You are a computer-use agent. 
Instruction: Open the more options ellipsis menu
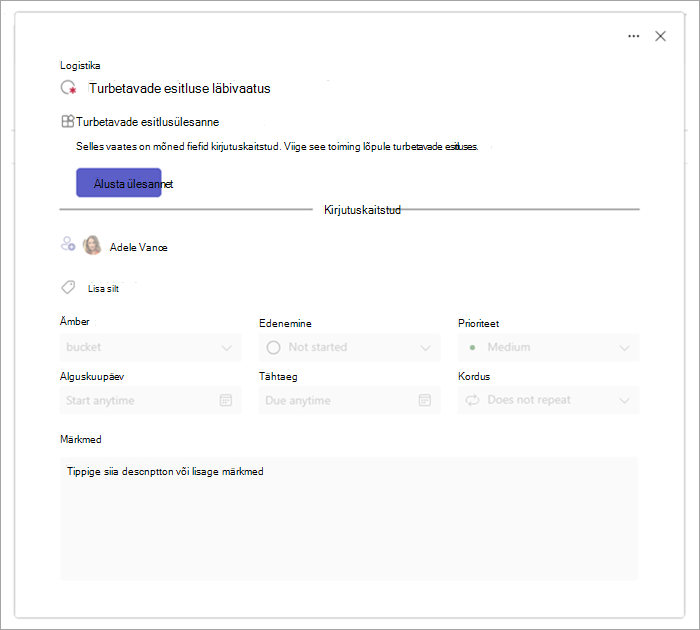coord(633,36)
